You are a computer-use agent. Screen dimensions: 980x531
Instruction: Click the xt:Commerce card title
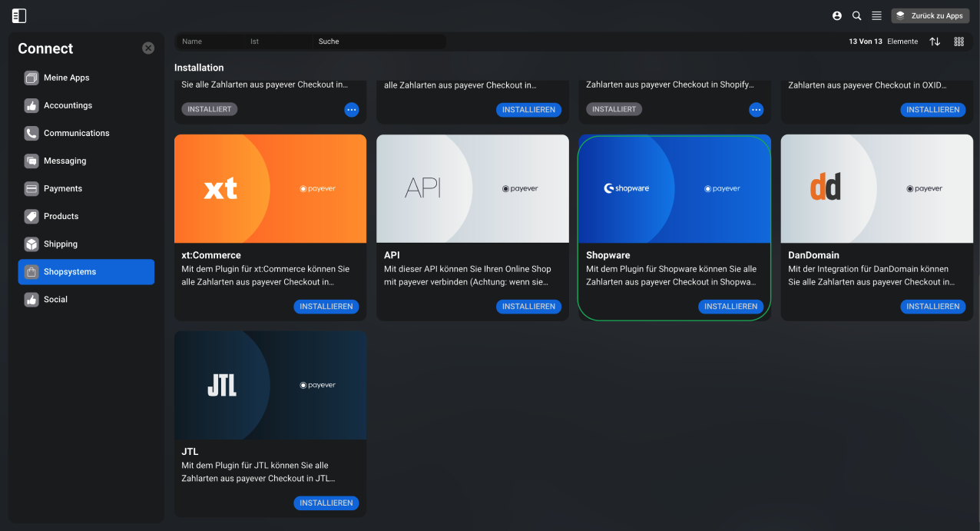(211, 255)
